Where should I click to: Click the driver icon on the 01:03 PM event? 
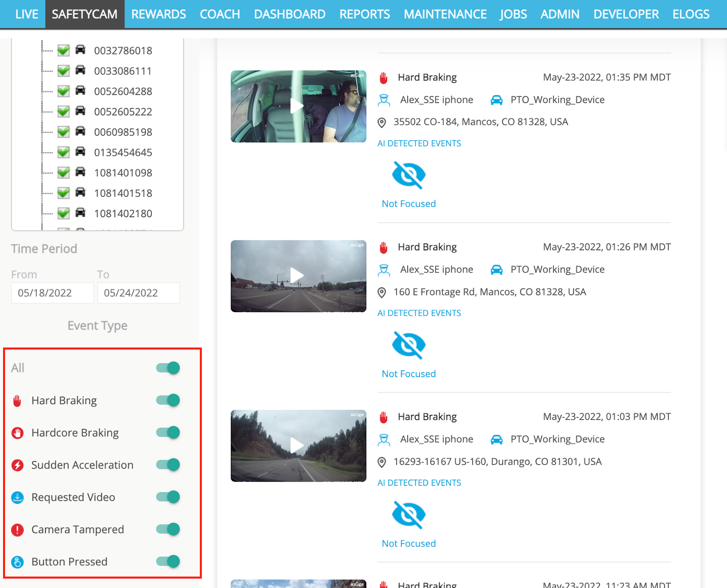(x=384, y=439)
